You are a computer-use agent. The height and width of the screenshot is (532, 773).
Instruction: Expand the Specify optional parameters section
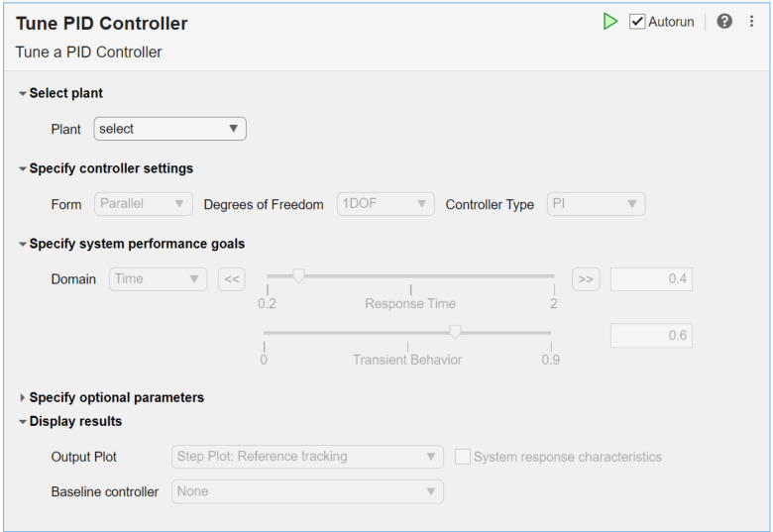point(23,397)
